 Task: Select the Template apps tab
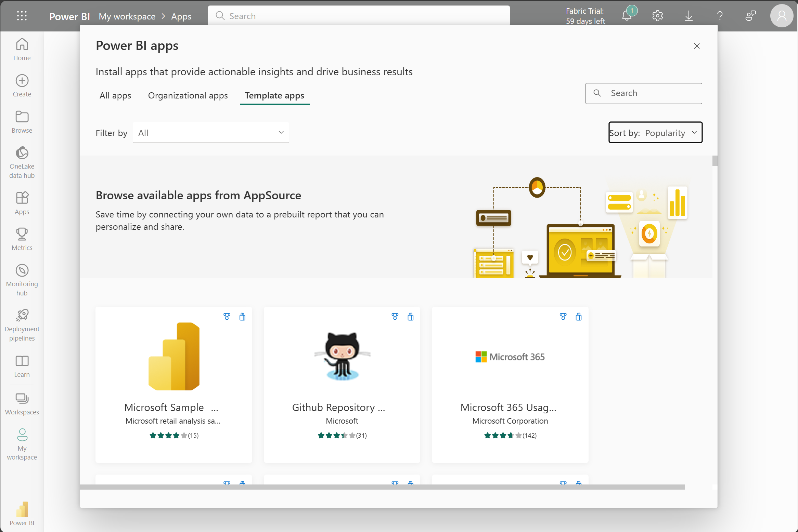click(x=274, y=95)
